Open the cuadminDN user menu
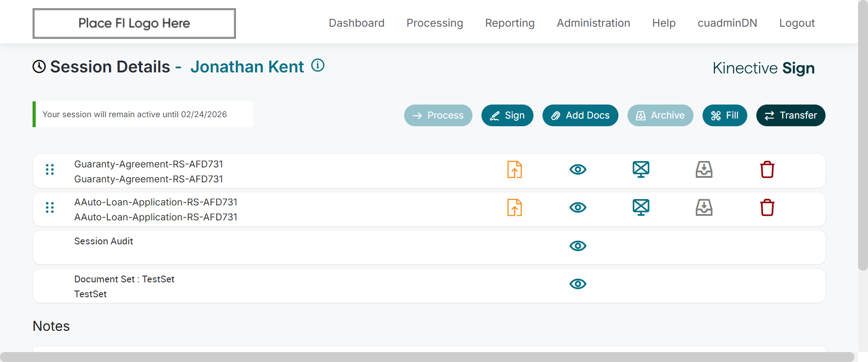This screenshot has height=362, width=868. [727, 23]
